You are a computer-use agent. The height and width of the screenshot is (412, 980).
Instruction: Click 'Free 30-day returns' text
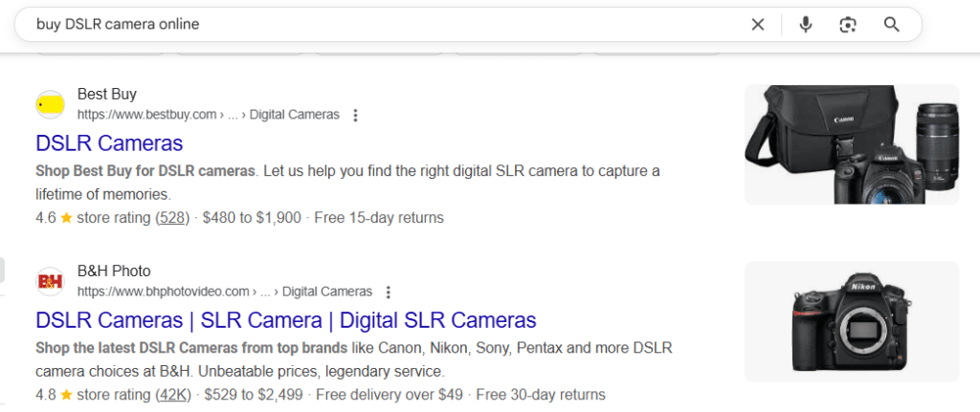(x=541, y=395)
